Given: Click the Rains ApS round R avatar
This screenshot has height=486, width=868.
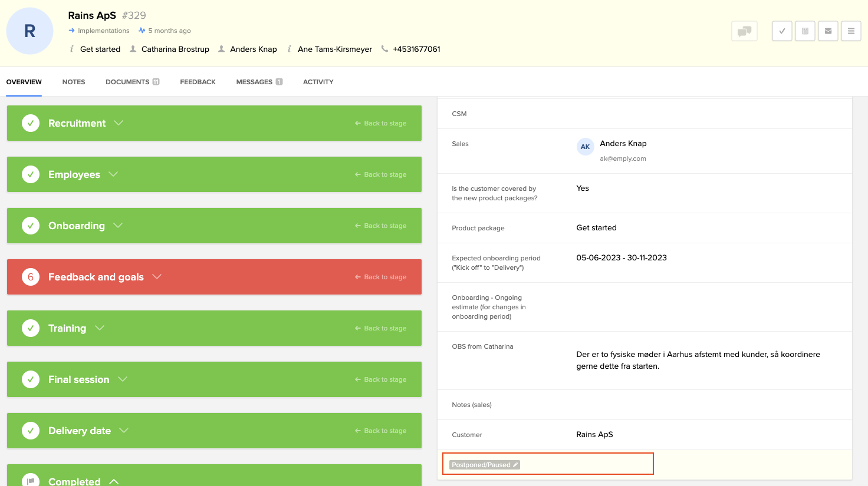Looking at the screenshot, I should (x=29, y=31).
